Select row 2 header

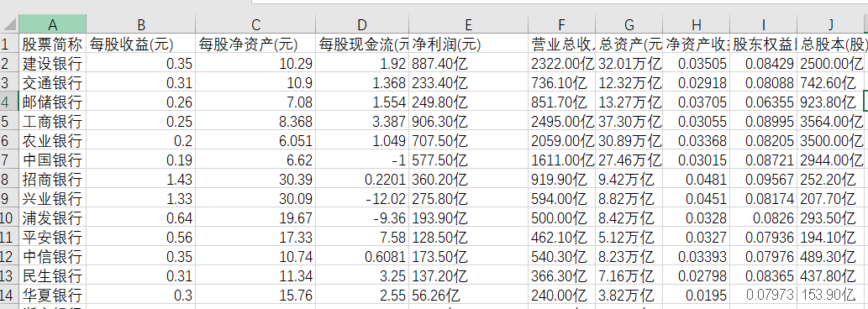click(x=9, y=62)
